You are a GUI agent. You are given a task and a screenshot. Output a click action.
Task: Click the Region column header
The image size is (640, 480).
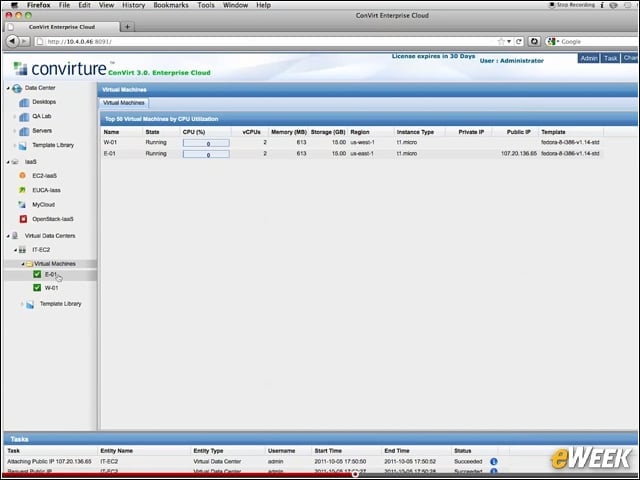360,132
